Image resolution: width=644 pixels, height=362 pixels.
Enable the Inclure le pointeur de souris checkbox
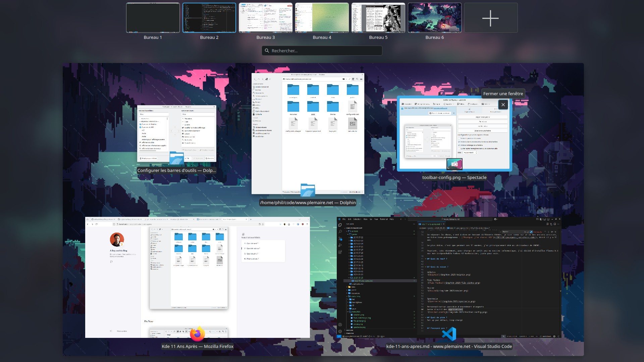tap(459, 138)
